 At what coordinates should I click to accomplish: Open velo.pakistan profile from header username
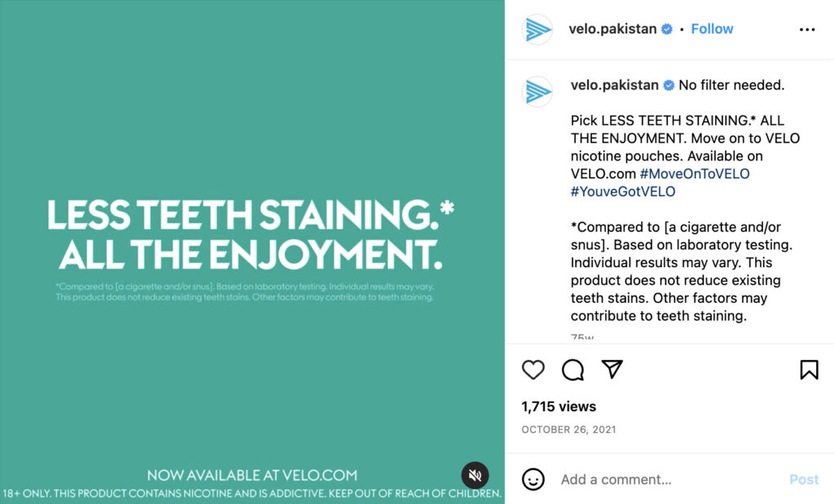tap(612, 28)
